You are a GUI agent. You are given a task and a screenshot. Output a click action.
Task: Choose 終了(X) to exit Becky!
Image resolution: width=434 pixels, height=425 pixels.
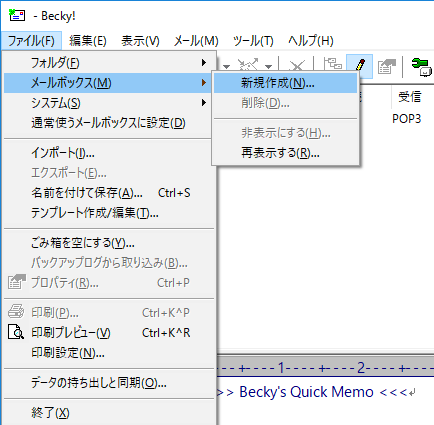(x=108, y=413)
